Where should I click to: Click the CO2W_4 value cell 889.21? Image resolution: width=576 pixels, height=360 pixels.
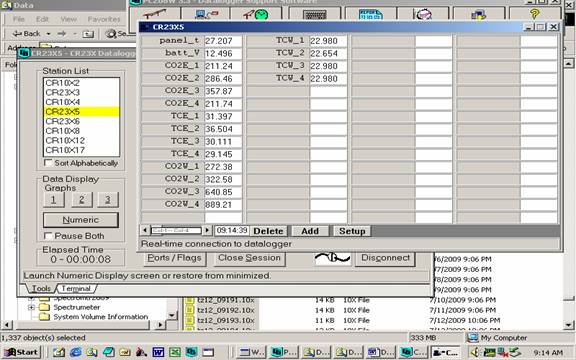pyautogui.click(x=223, y=205)
